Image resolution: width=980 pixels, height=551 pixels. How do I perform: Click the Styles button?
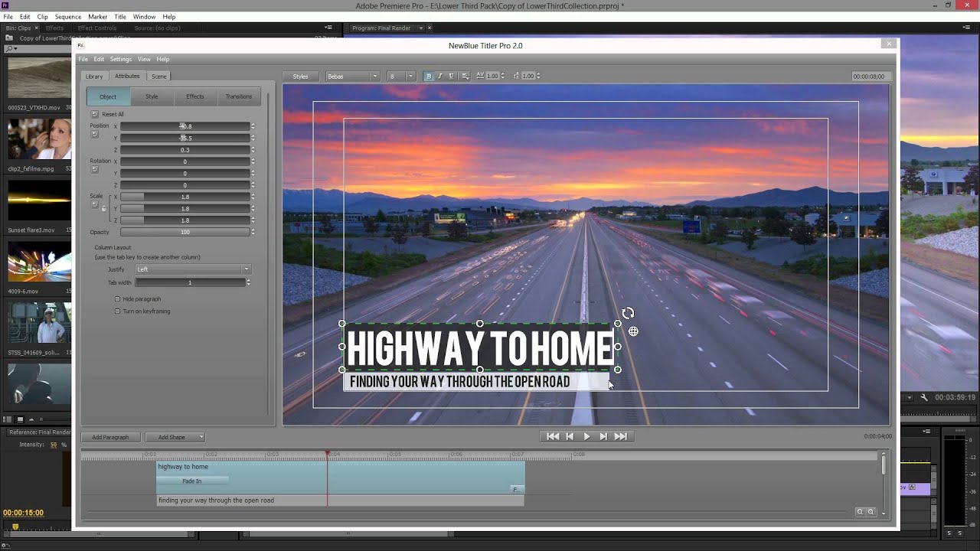point(300,76)
